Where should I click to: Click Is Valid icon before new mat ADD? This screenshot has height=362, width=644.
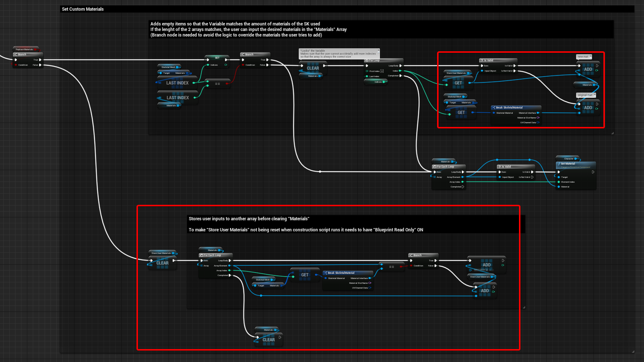(482, 61)
